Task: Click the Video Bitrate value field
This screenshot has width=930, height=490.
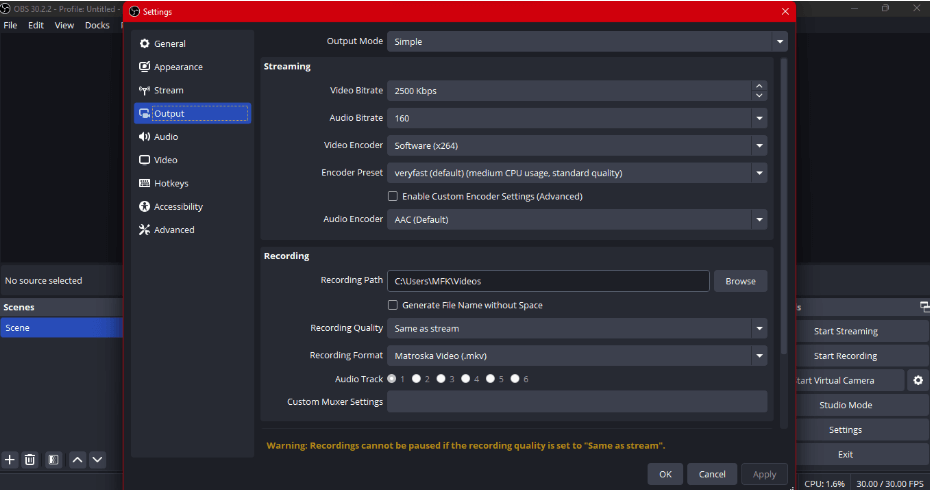Action: coord(569,91)
